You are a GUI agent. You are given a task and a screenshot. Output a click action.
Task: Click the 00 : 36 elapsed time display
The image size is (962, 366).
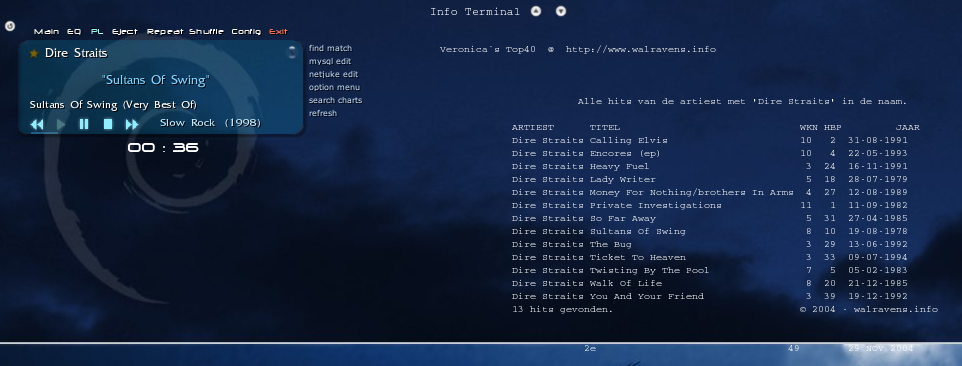(163, 148)
